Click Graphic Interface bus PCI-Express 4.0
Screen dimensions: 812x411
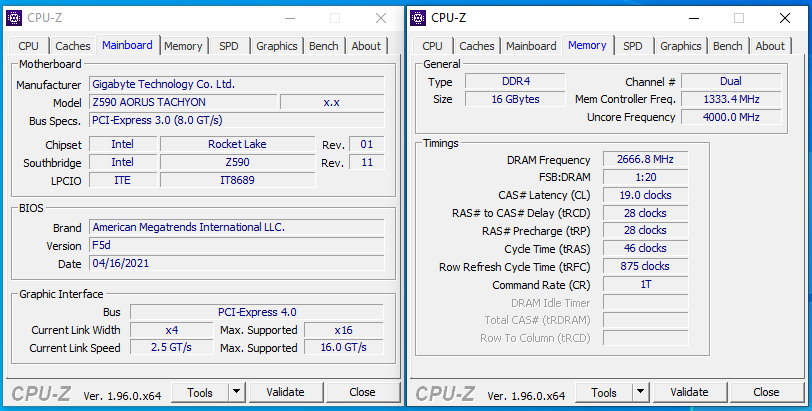click(257, 312)
